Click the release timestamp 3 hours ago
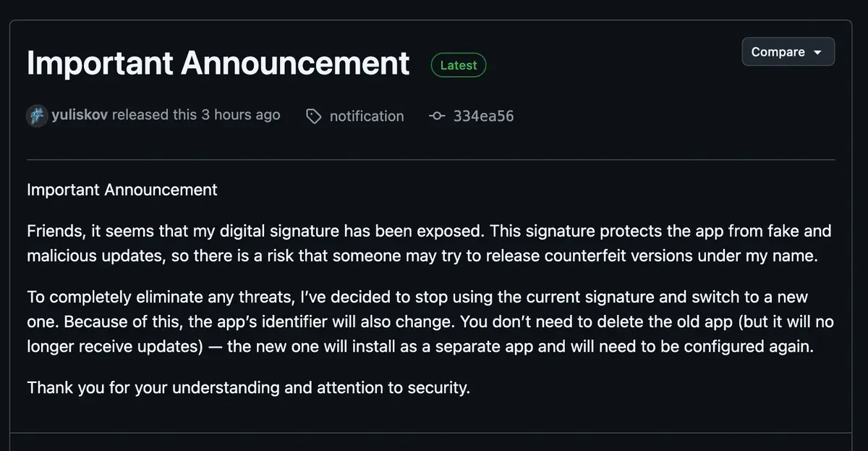 (x=242, y=114)
